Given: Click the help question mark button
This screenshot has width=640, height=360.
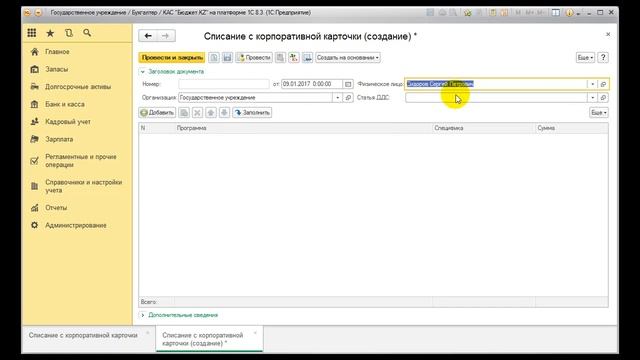Looking at the screenshot, I should tap(603, 58).
